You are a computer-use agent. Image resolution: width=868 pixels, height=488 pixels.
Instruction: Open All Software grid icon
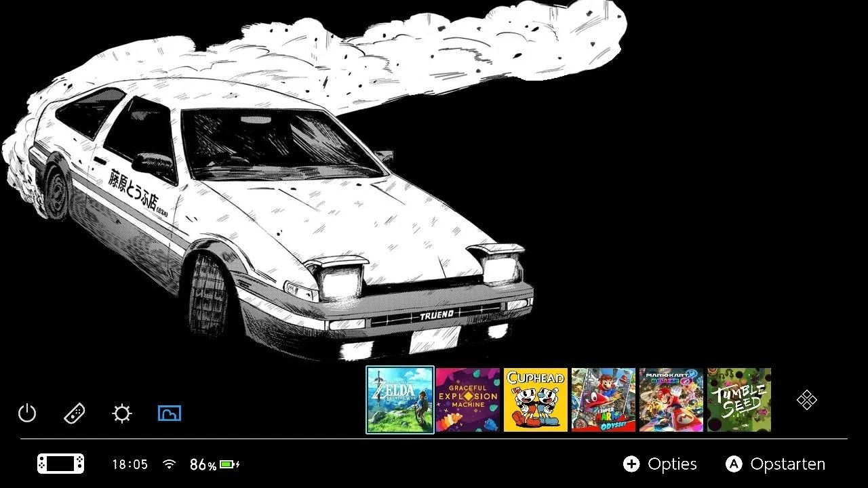click(x=807, y=400)
